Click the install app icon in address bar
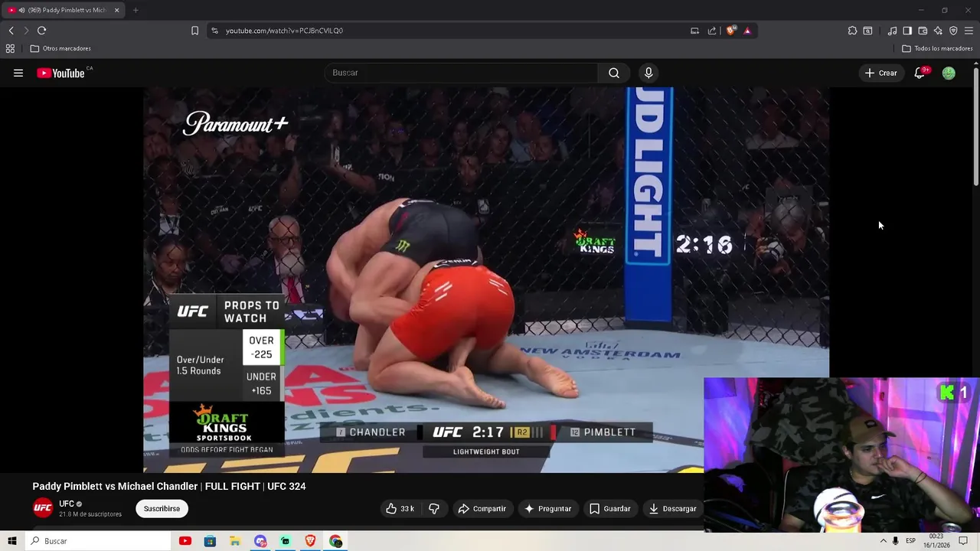The height and width of the screenshot is (551, 980). 694,31
